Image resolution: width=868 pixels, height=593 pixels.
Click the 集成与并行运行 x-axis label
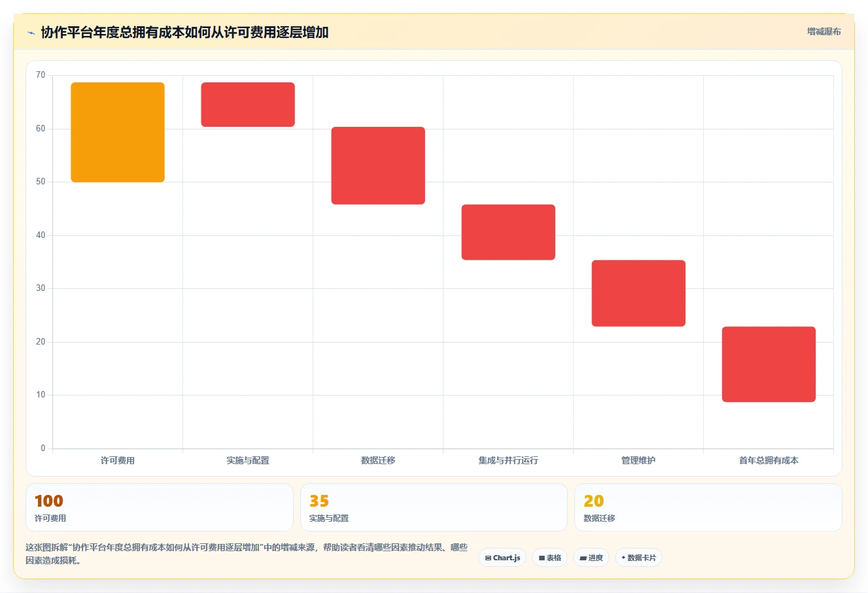[508, 460]
